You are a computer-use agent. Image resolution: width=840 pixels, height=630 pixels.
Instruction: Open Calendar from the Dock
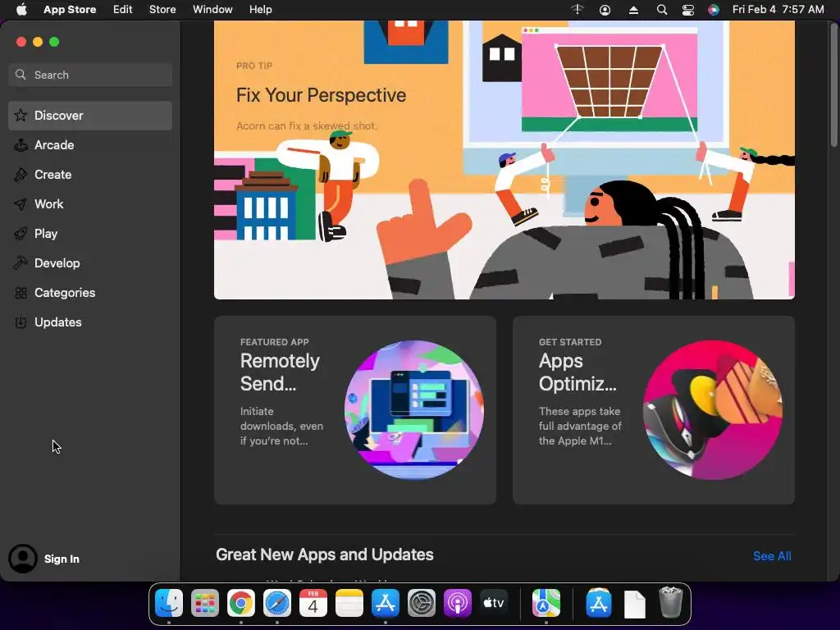click(313, 603)
